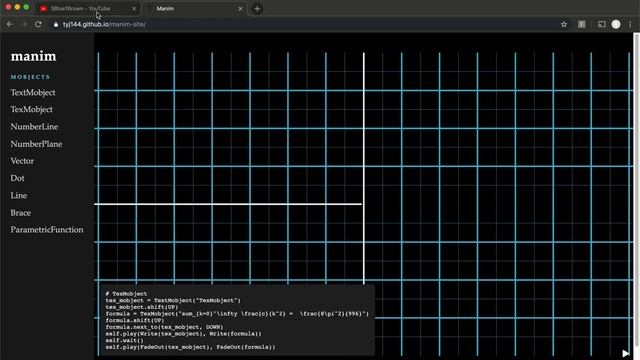Close the 3Blue1Brown YouTube tab

tap(134, 9)
